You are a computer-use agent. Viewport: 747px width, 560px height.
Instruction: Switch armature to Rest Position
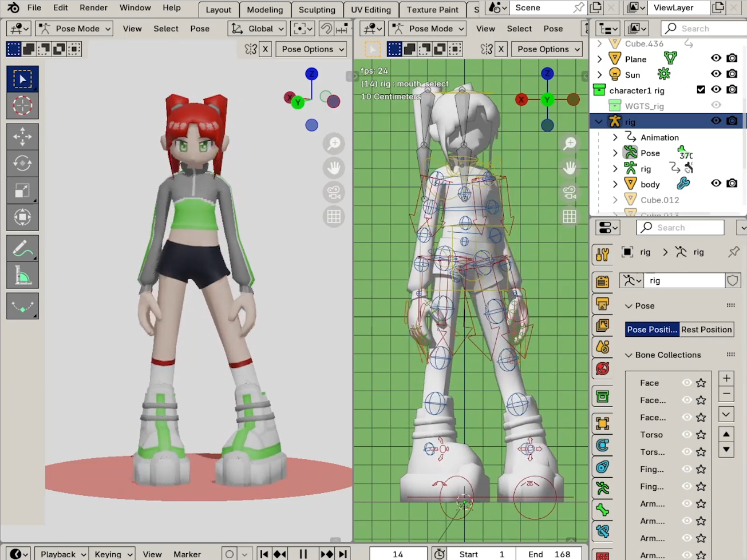[706, 329]
